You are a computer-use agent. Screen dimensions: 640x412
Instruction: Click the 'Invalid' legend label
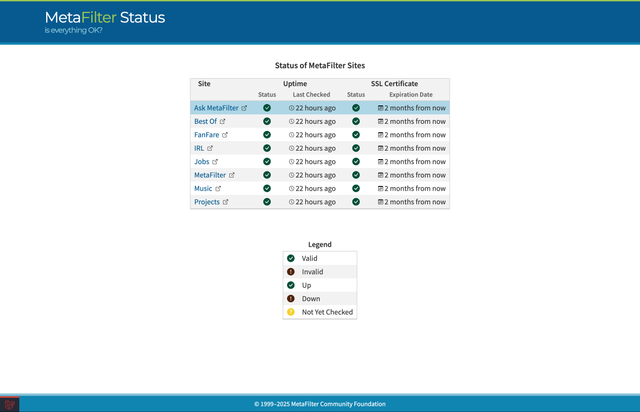312,272
